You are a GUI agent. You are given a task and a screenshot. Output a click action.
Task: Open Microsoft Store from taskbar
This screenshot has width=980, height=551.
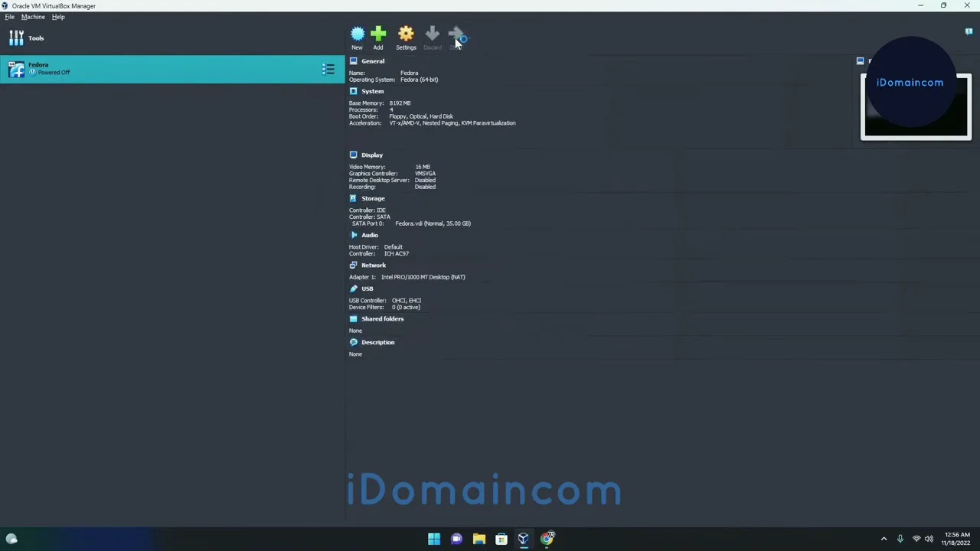coord(501,539)
